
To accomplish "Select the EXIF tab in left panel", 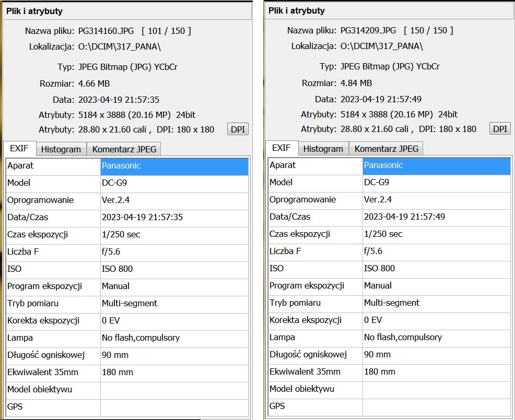I will pos(19,149).
